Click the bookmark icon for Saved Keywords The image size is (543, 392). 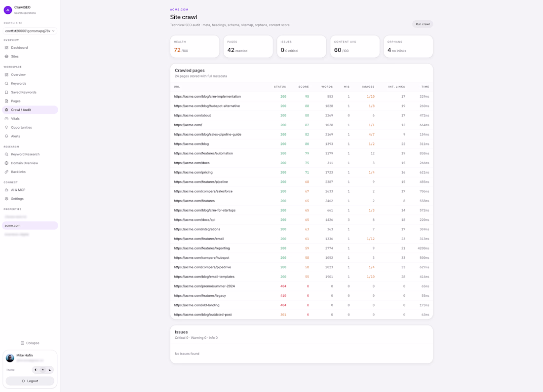tap(6, 92)
